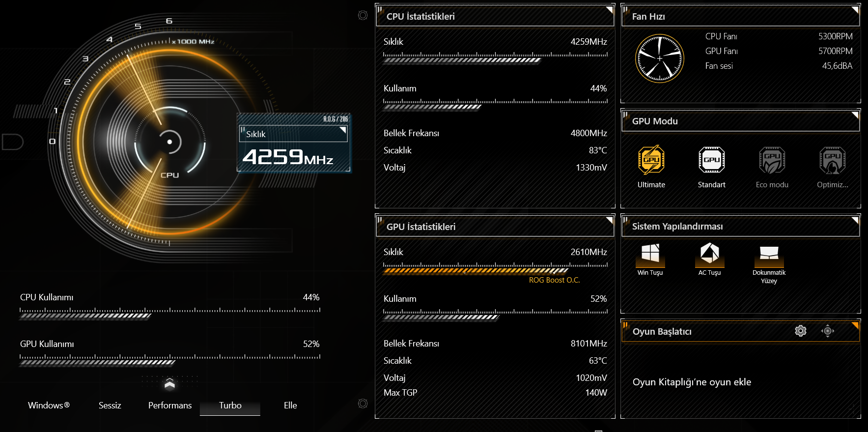
Task: Expand the CPU İstatistikleri panel corner arrow
Action: (609, 10)
